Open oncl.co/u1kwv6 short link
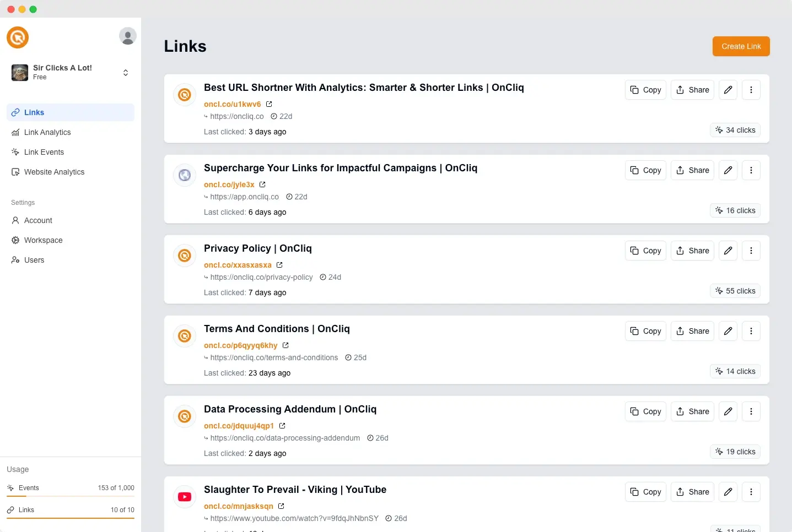Image resolution: width=792 pixels, height=532 pixels. pos(233,104)
